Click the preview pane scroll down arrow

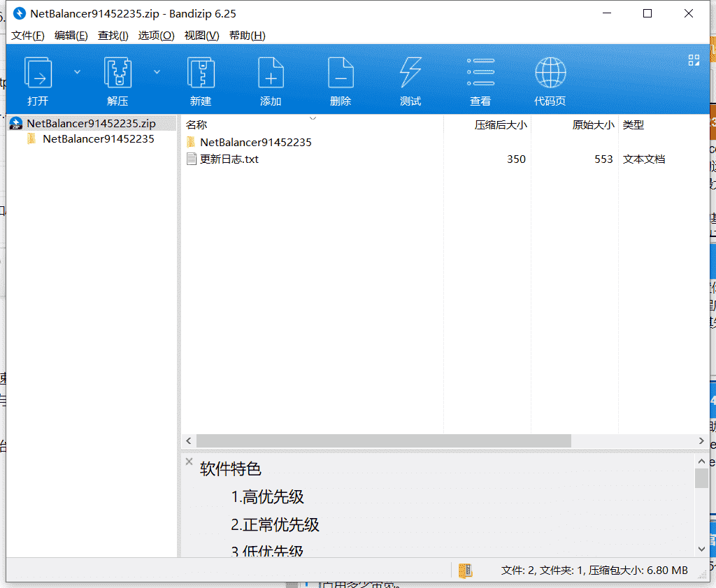point(701,549)
